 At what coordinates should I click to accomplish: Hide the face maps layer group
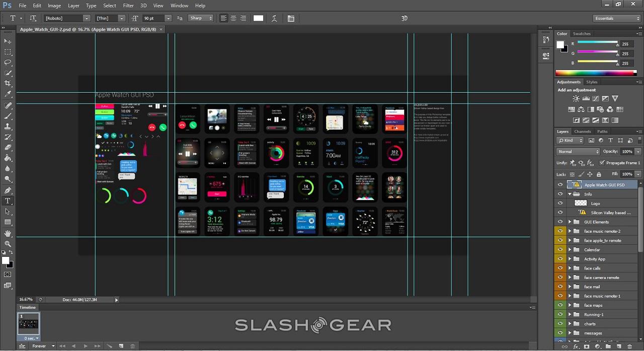coord(560,305)
